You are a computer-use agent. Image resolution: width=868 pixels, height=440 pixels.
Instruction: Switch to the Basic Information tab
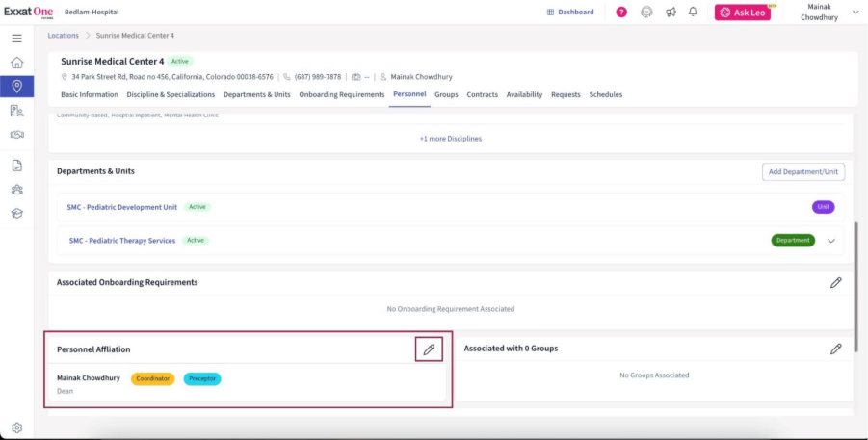click(90, 94)
